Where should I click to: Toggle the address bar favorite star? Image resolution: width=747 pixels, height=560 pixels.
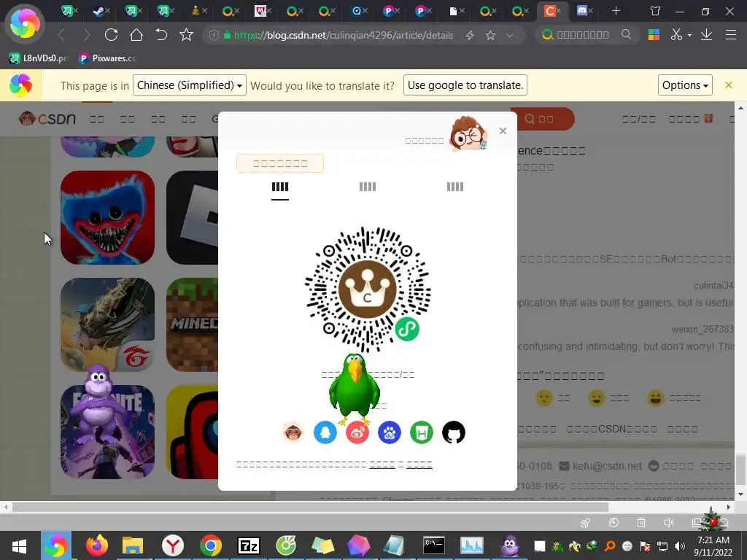(490, 35)
